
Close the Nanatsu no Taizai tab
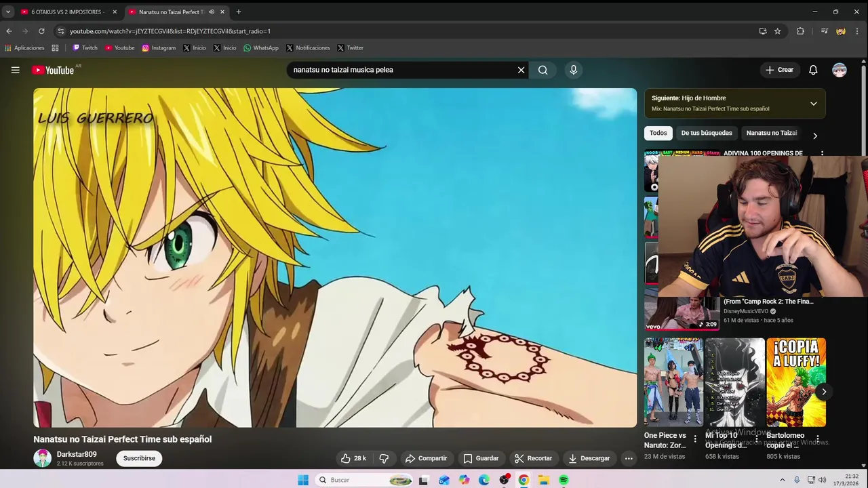[222, 12]
